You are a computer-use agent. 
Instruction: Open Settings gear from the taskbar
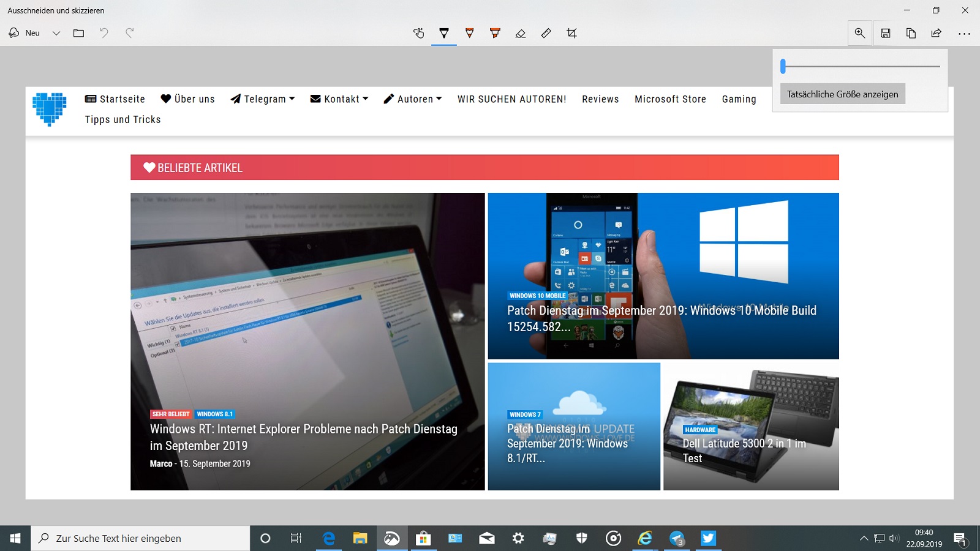(518, 538)
